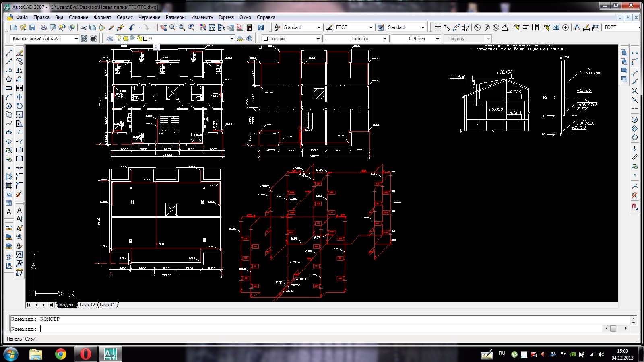Screen dimensions: 644x362
Task: Open the lineweight 0.25 мм dropdown
Action: click(x=438, y=39)
